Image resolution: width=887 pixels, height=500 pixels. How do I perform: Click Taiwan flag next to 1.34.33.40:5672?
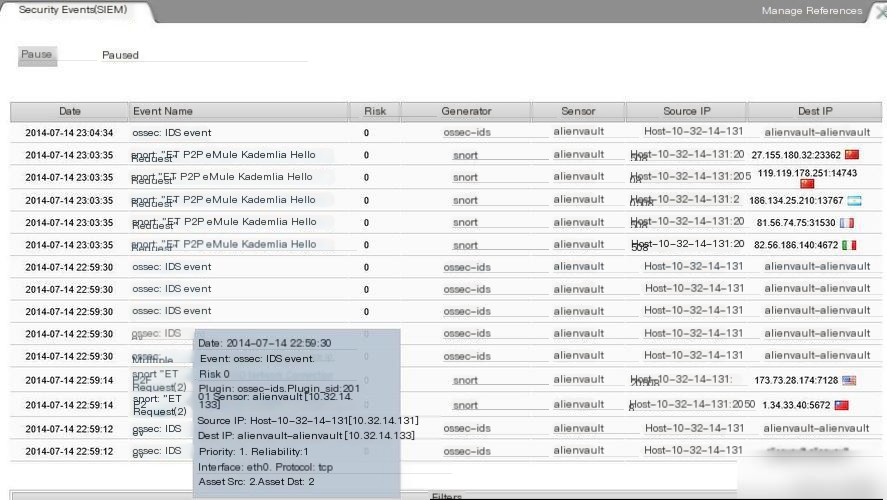pos(842,405)
